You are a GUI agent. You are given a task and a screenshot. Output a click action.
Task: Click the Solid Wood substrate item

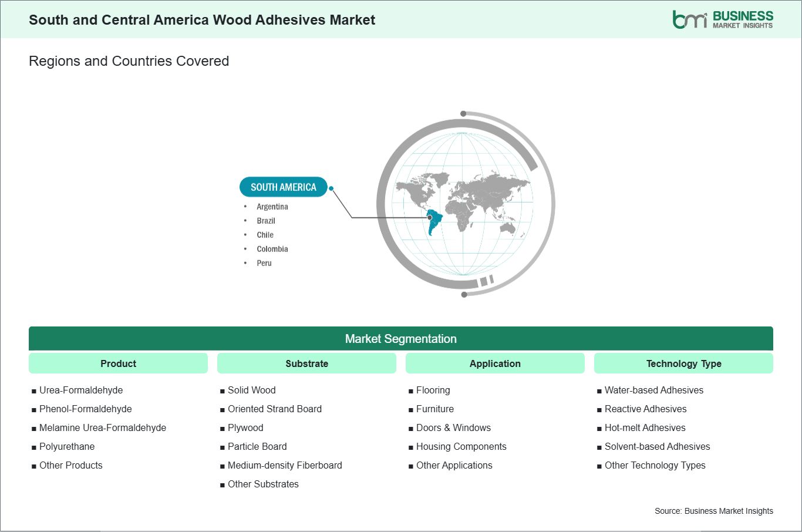252,390
